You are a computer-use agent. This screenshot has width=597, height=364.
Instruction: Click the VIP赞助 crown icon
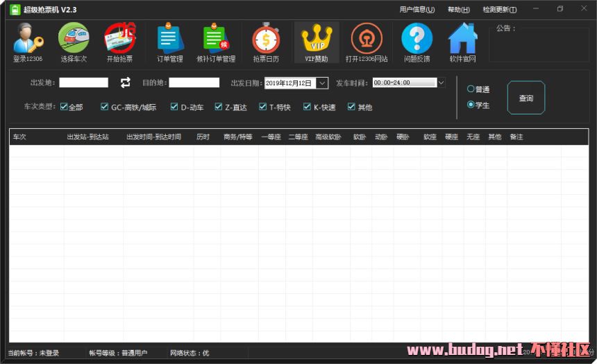[317, 42]
